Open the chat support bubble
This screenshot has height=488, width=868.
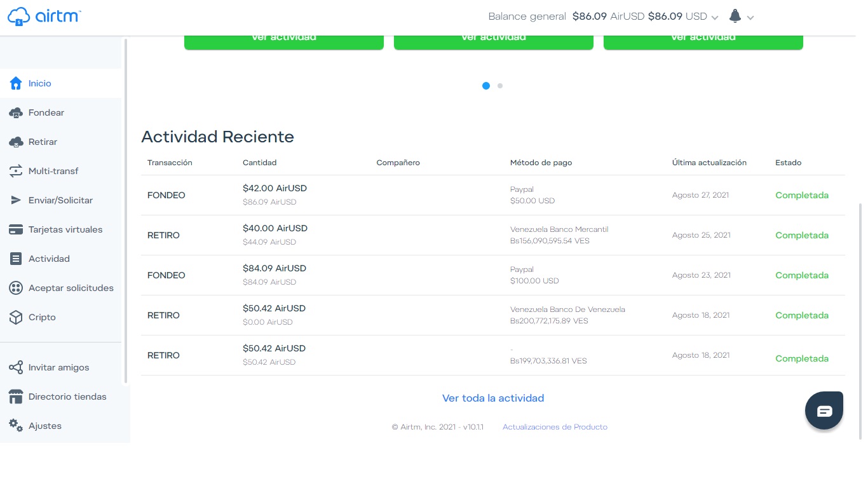coord(824,410)
